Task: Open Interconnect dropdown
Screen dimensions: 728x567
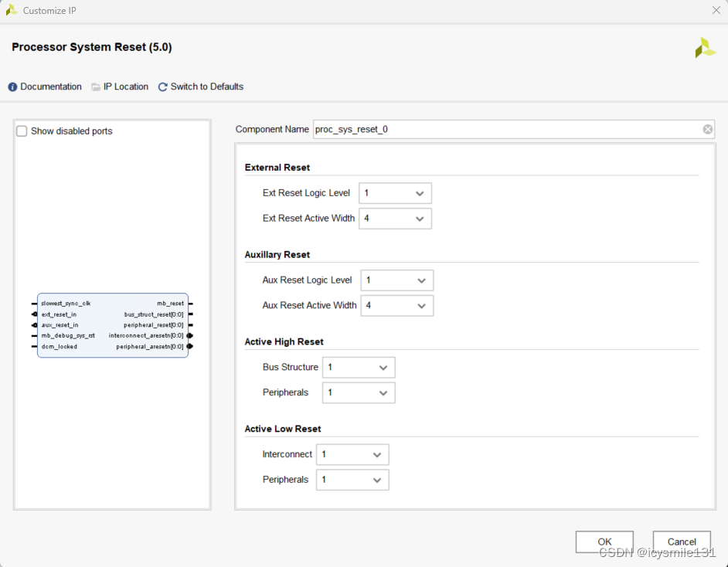Action: pyautogui.click(x=352, y=455)
